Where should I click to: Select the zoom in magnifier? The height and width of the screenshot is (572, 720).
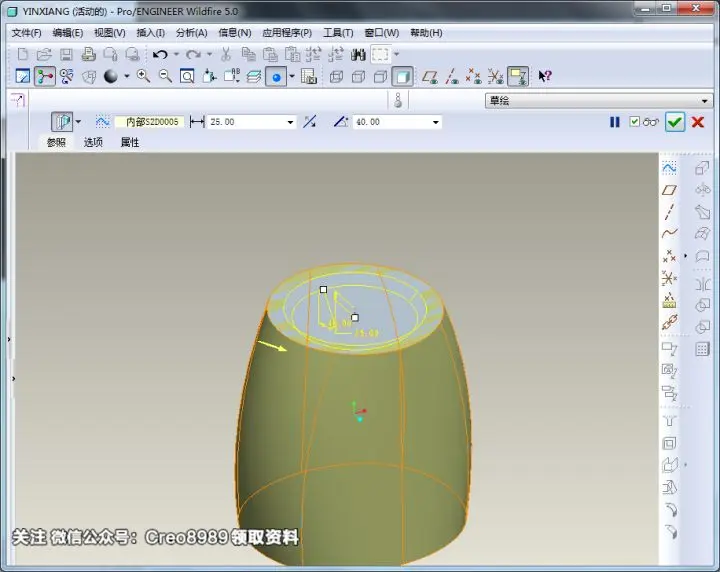coord(143,76)
